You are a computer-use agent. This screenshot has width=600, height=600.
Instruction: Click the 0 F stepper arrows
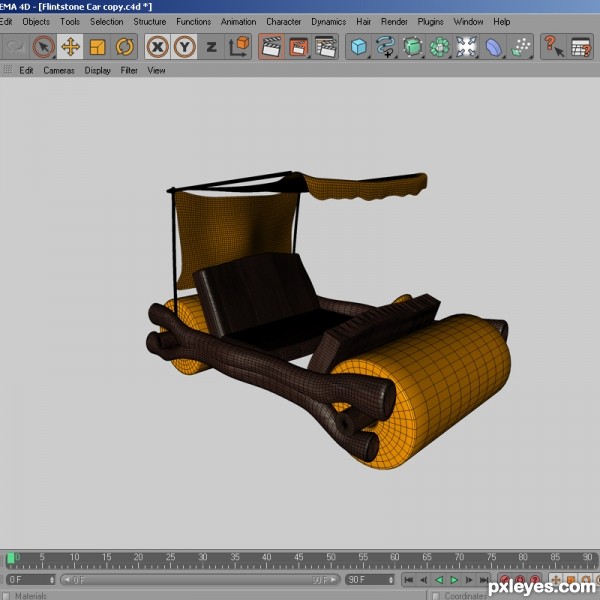(52, 580)
